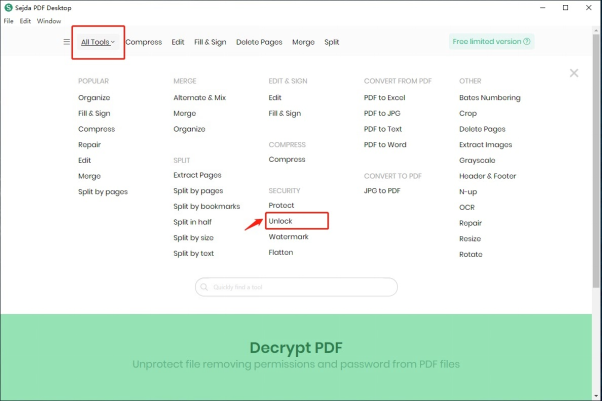
Task: Open Merge in the Merge section
Action: click(x=185, y=113)
